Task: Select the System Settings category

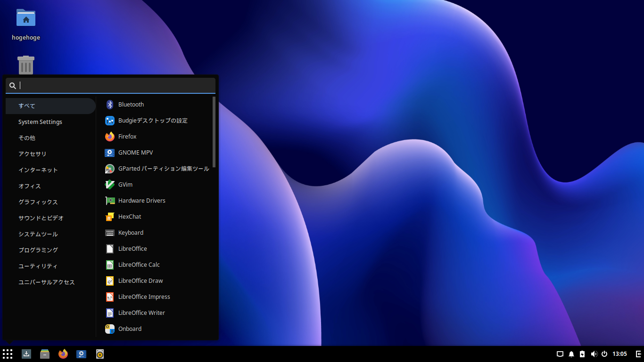Action: (x=50, y=122)
